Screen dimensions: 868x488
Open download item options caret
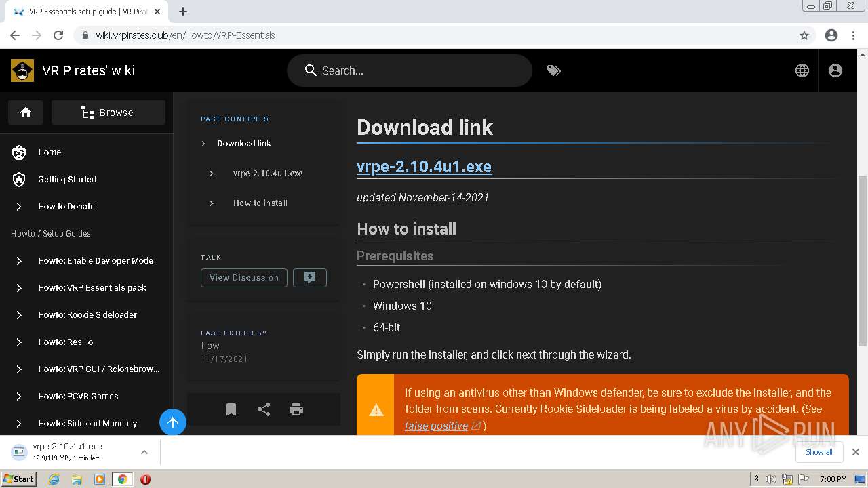coord(144,452)
